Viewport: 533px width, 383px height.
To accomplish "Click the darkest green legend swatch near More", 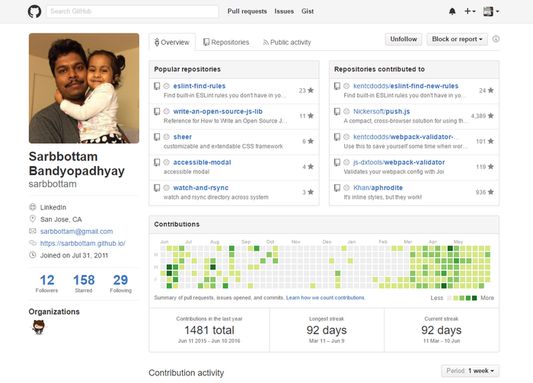I will (475, 298).
